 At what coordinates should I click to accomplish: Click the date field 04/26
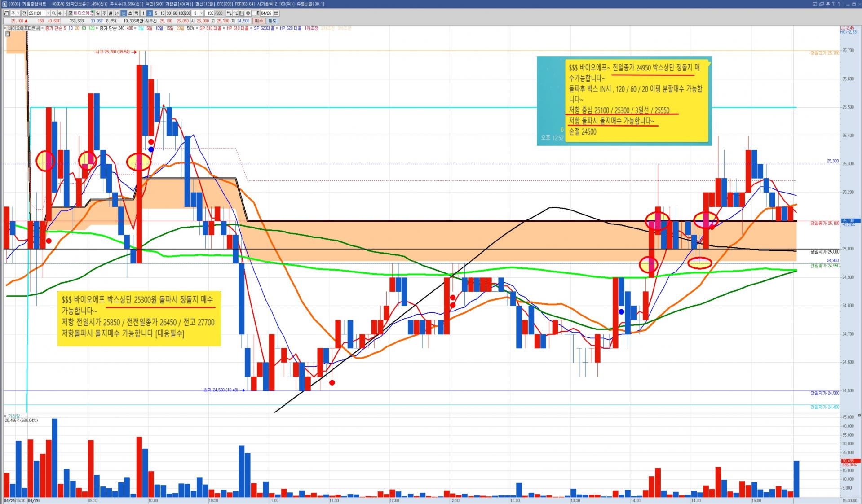pos(266,13)
